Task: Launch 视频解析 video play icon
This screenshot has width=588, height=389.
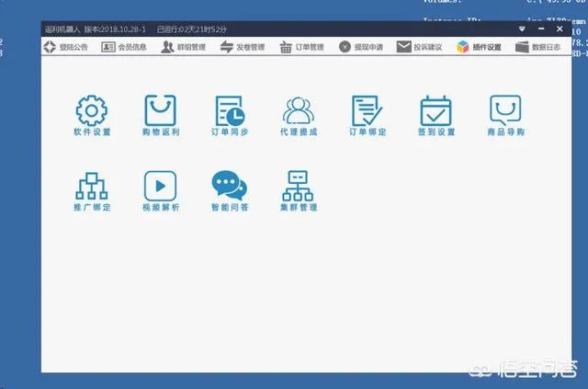Action: point(160,186)
